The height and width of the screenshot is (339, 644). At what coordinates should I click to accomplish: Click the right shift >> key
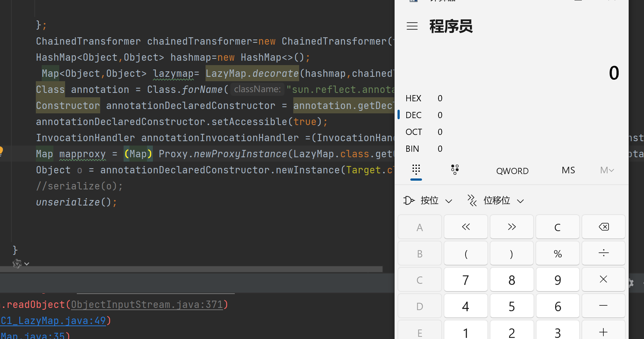point(512,227)
